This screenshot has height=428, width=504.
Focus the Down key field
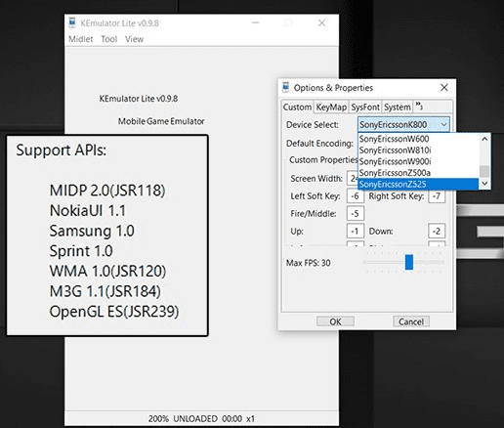(437, 232)
